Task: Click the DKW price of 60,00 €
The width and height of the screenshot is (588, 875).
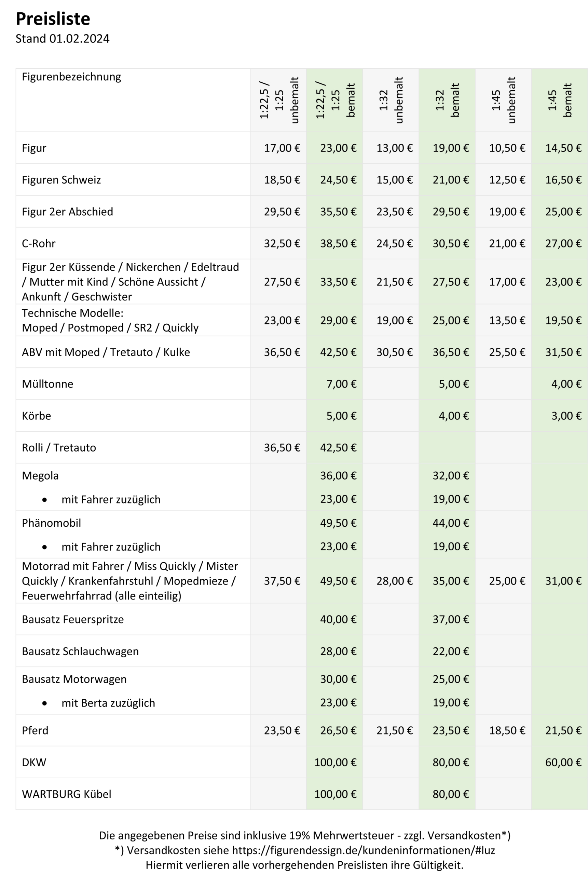Action: coord(563,762)
